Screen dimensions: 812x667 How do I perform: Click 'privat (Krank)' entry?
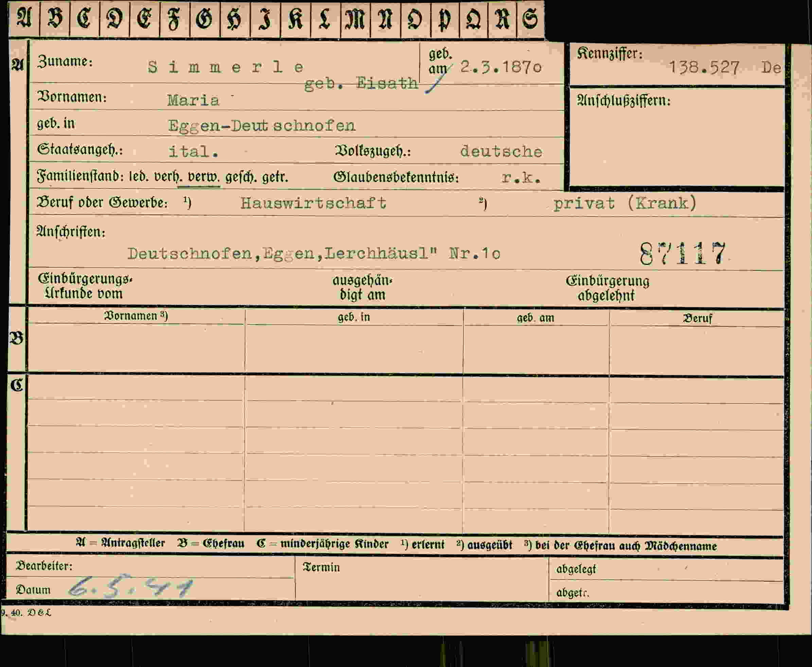624,203
